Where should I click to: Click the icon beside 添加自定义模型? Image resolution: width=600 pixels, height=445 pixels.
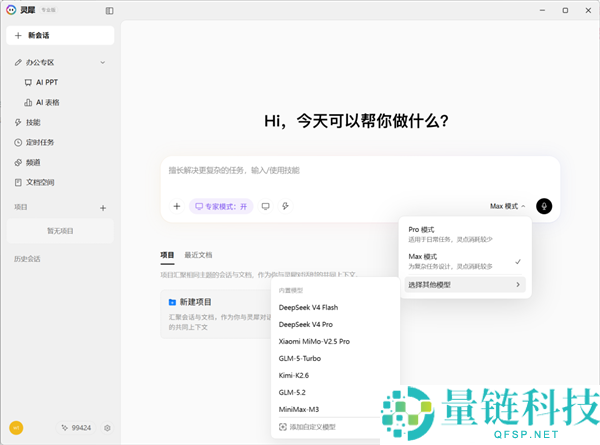[283, 427]
